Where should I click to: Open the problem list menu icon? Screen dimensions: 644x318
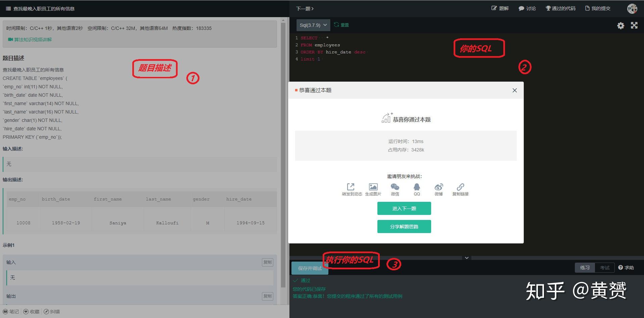pos(8,9)
